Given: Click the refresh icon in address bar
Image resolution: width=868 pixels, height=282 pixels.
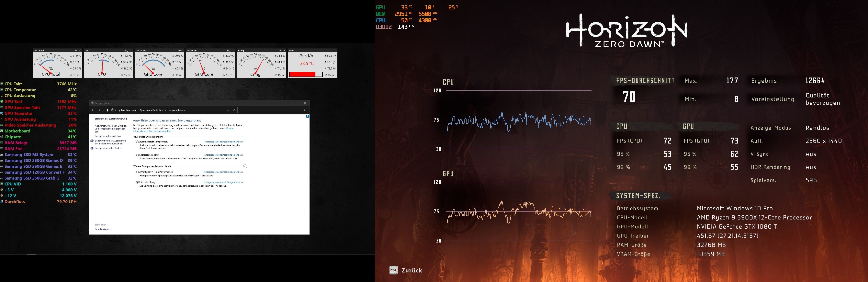Looking at the screenshot, I should pyautogui.click(x=234, y=110).
